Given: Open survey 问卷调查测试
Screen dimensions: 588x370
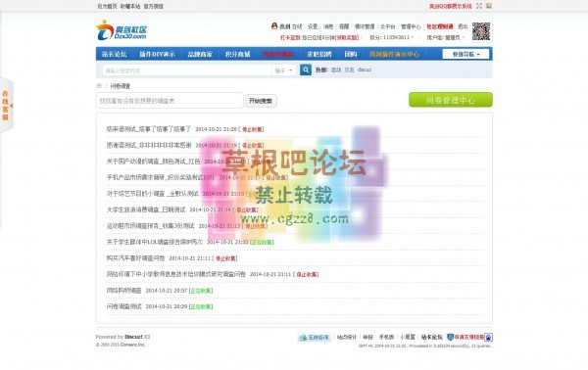Looking at the screenshot, I should pyautogui.click(x=123, y=306).
